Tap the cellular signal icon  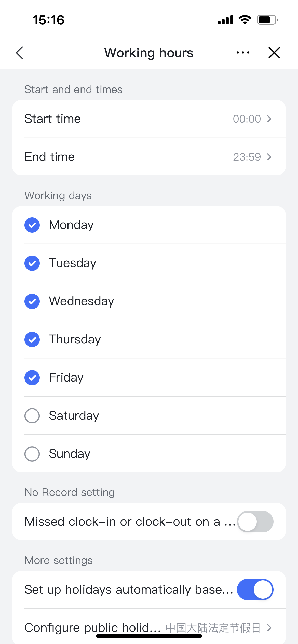click(x=225, y=20)
